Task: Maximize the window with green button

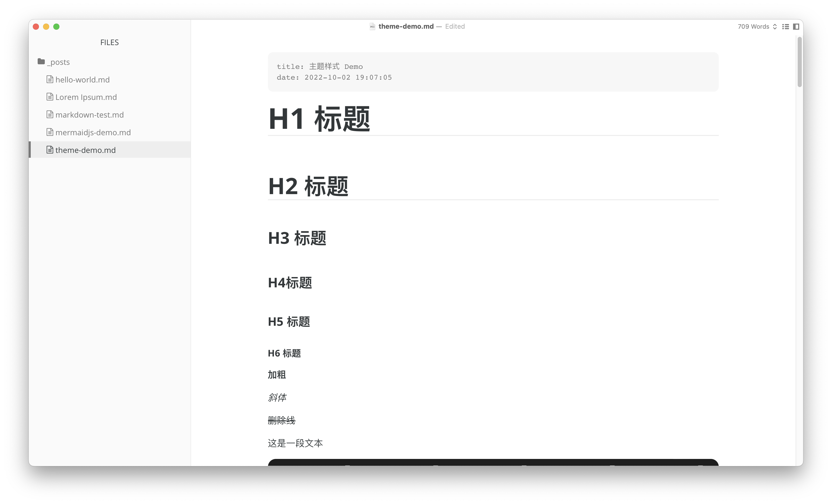Action: coord(56,26)
